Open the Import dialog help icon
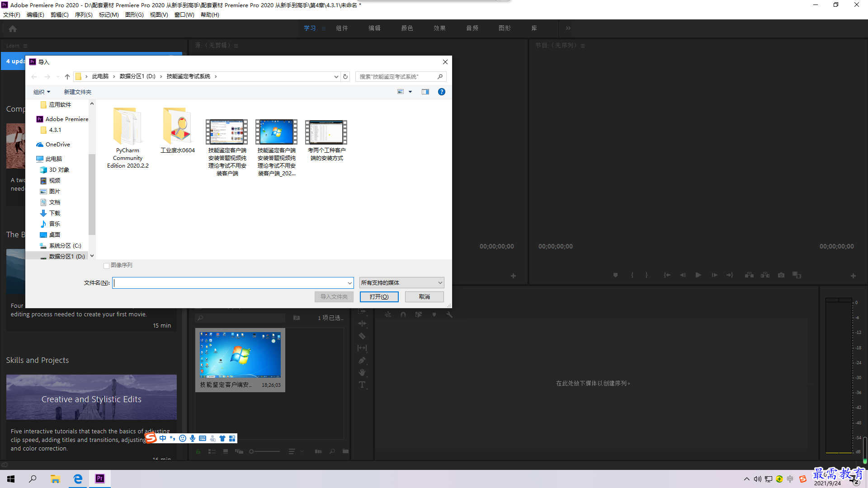The width and height of the screenshot is (868, 488). pyautogui.click(x=442, y=92)
